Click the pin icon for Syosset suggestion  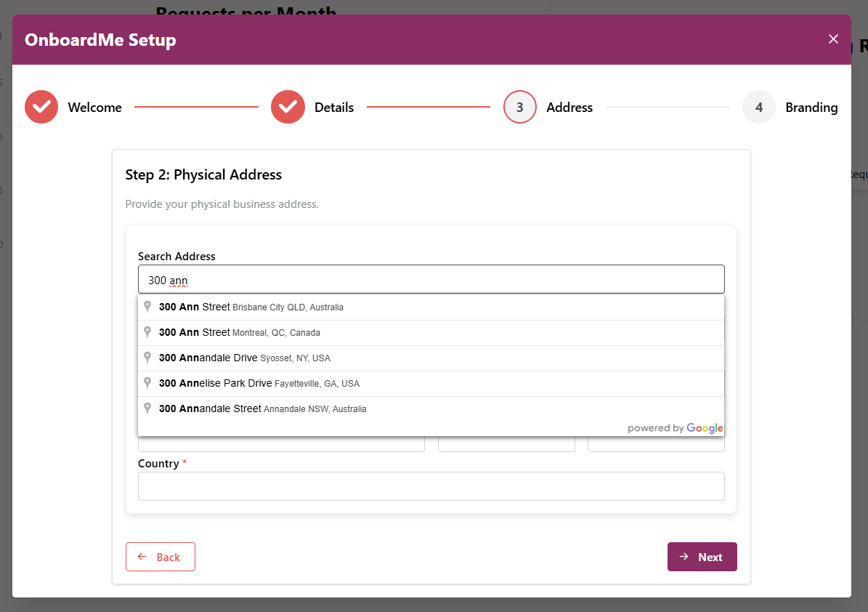click(x=147, y=358)
